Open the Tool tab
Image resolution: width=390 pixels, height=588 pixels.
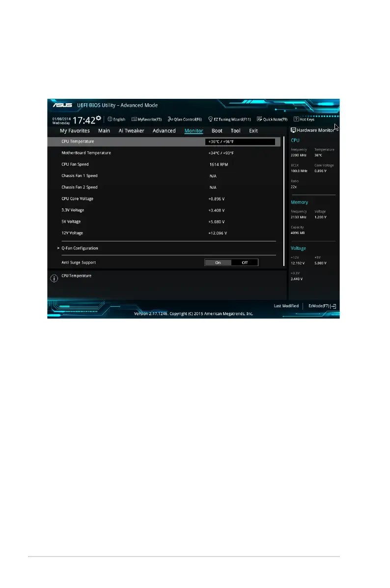point(236,131)
